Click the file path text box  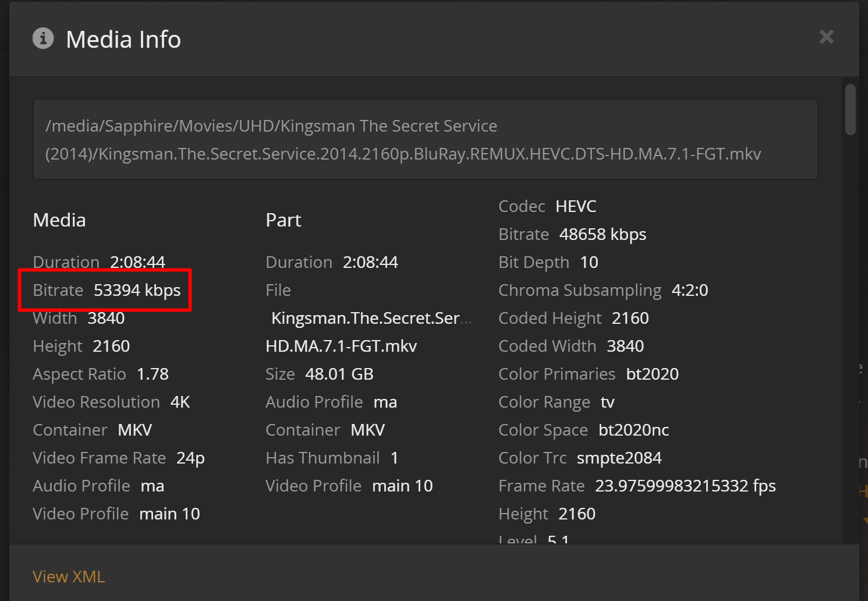pos(425,140)
